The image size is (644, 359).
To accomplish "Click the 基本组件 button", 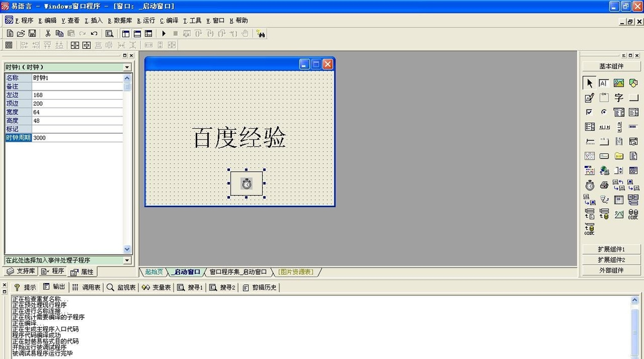I will (611, 66).
